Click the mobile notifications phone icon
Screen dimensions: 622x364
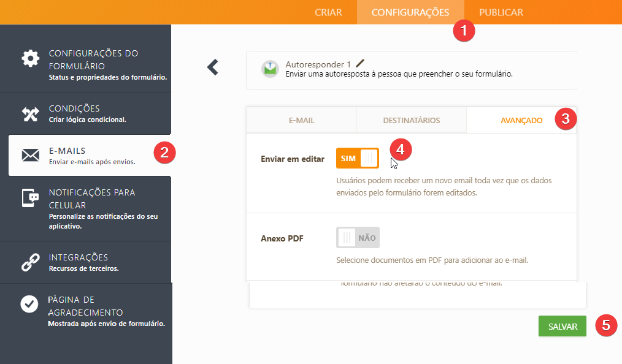pos(30,199)
